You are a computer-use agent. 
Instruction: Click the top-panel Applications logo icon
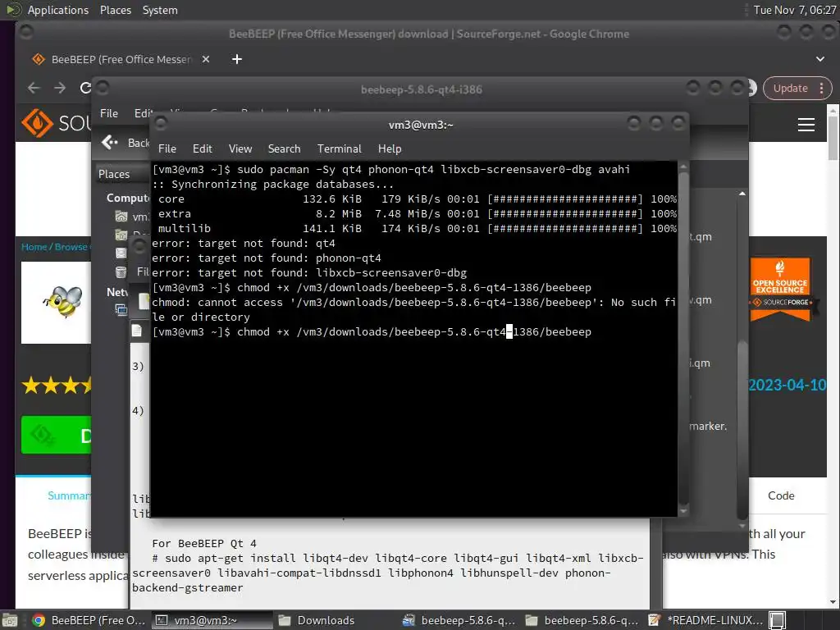13,10
